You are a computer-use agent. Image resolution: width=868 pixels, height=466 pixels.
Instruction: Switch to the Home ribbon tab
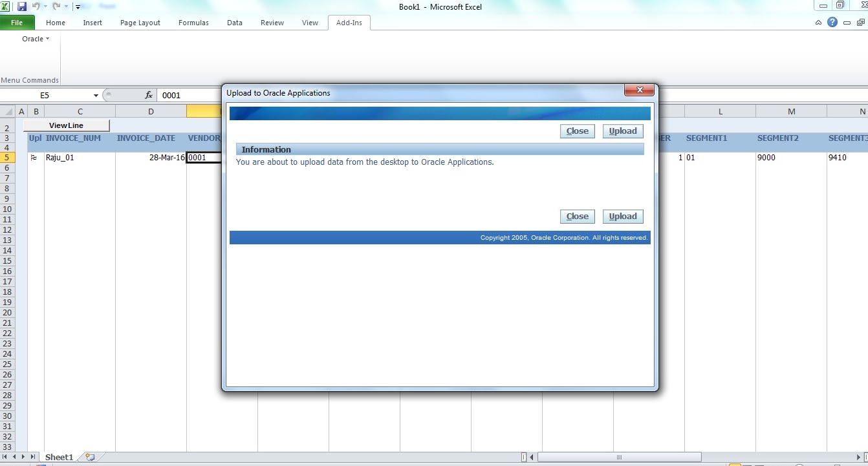coord(56,23)
